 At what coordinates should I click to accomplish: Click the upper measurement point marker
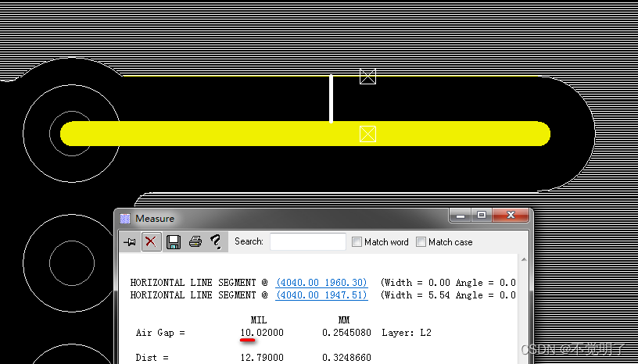click(367, 77)
